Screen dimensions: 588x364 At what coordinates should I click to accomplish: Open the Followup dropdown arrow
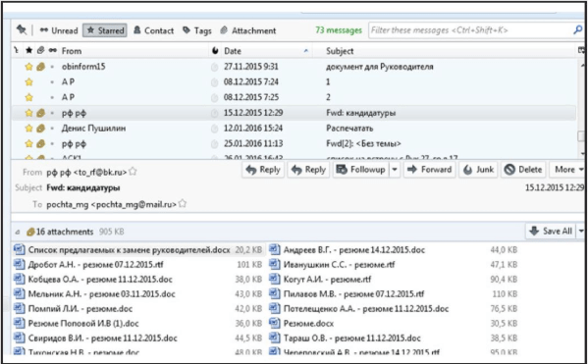point(395,170)
